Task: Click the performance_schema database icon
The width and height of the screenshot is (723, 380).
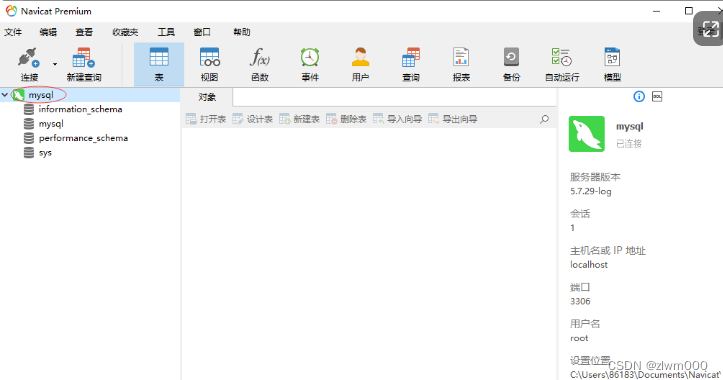Action: (29, 138)
